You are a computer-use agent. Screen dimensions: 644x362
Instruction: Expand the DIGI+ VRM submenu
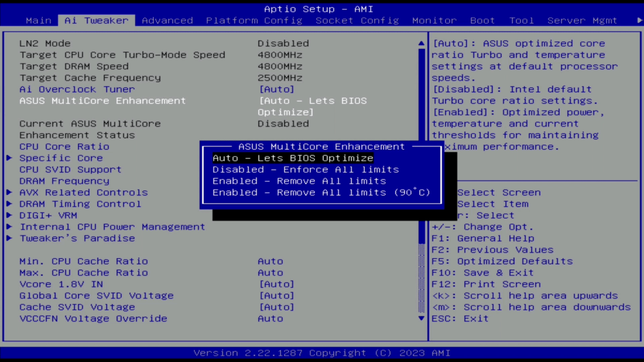[x=48, y=216]
